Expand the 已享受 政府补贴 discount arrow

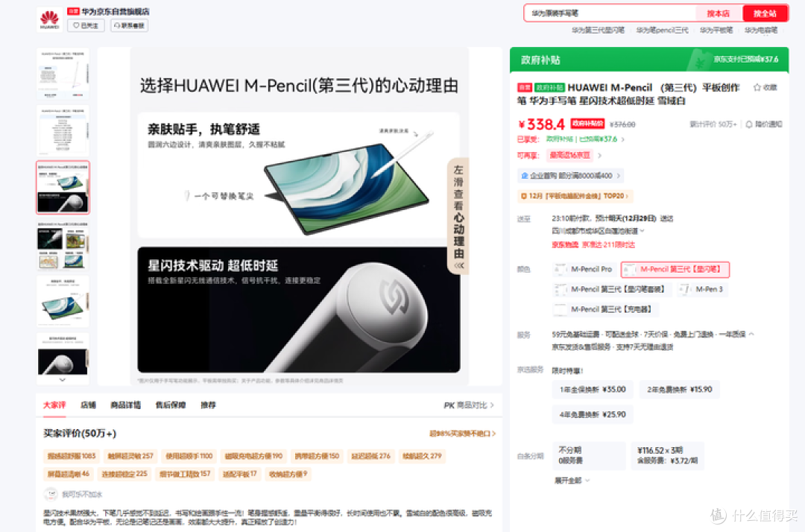tap(622, 139)
